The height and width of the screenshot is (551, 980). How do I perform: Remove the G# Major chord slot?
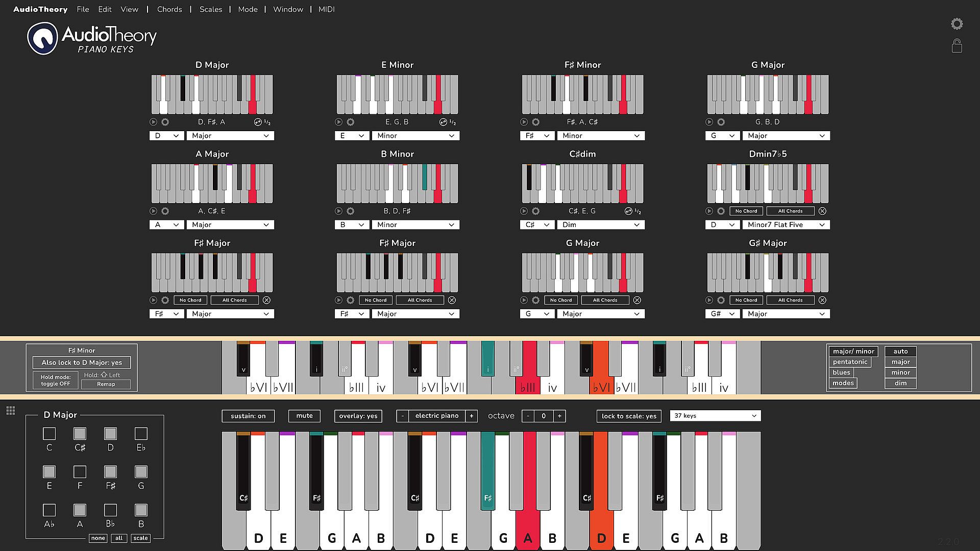(822, 300)
